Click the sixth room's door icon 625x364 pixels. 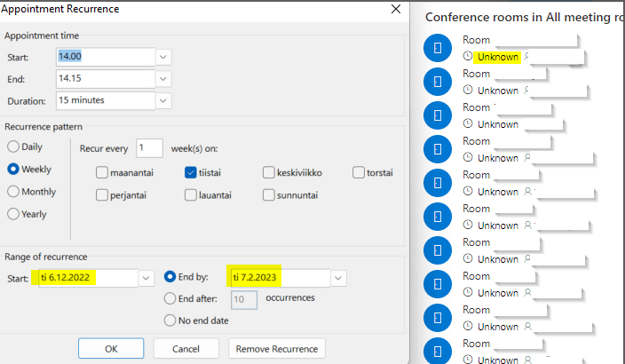tap(438, 217)
